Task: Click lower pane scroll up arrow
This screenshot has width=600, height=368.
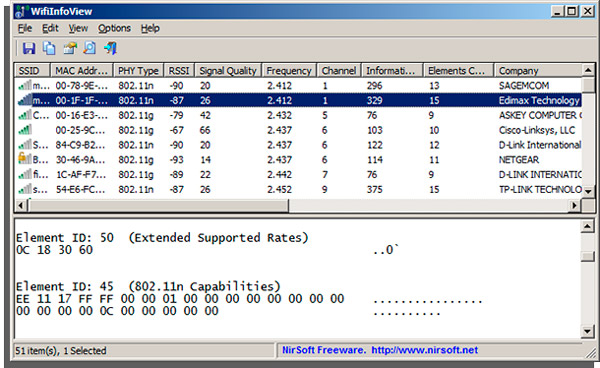Action: (588, 227)
